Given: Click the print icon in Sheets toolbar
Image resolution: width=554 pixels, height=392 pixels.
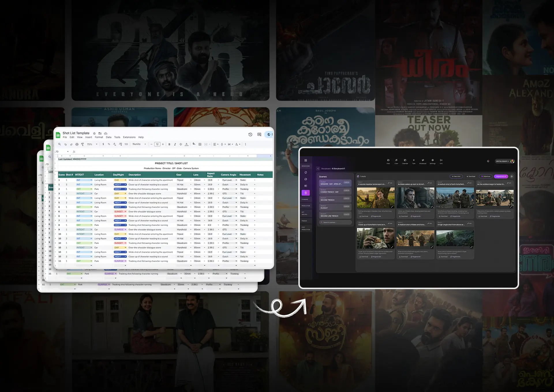Looking at the screenshot, I should 77,144.
